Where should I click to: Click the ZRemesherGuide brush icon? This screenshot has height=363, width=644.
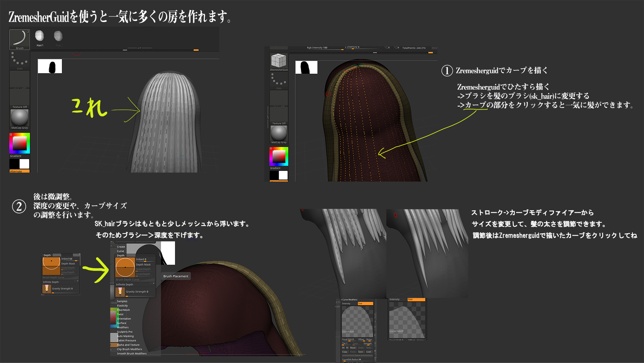pos(278,61)
